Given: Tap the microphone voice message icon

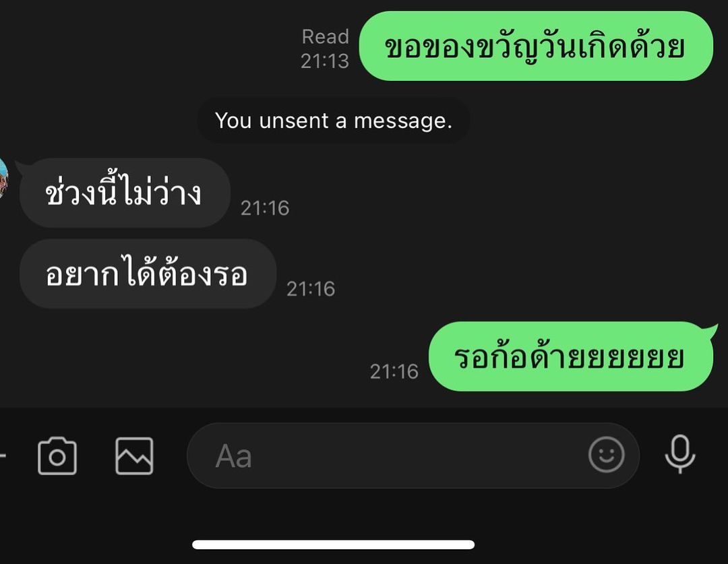Looking at the screenshot, I should (x=679, y=454).
